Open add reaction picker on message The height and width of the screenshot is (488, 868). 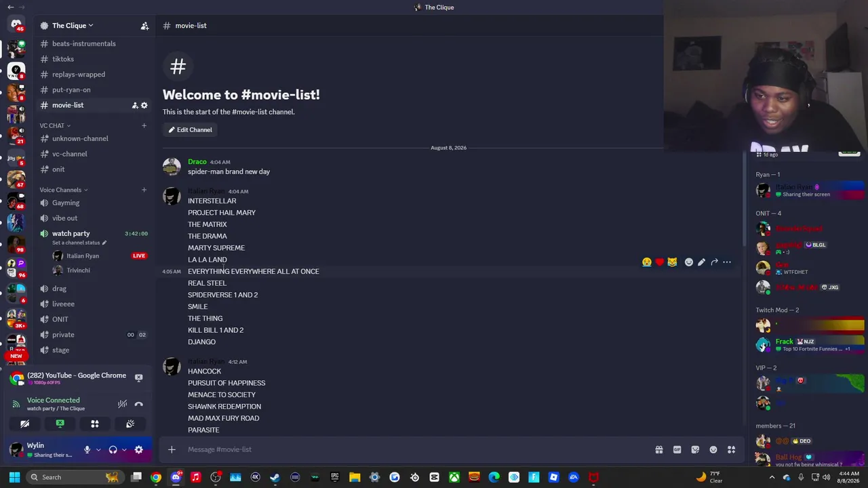click(x=689, y=262)
